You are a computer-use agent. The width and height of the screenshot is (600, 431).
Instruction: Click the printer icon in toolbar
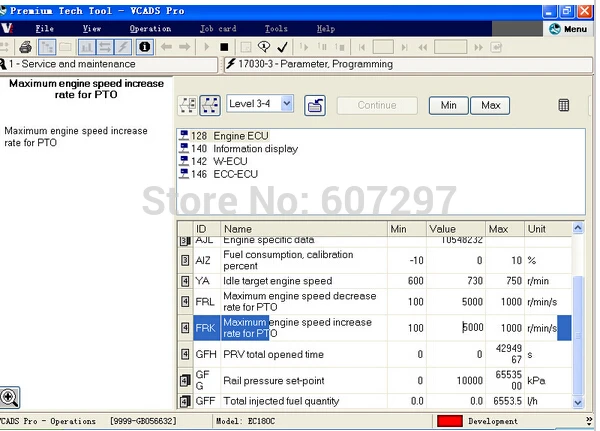click(x=26, y=47)
